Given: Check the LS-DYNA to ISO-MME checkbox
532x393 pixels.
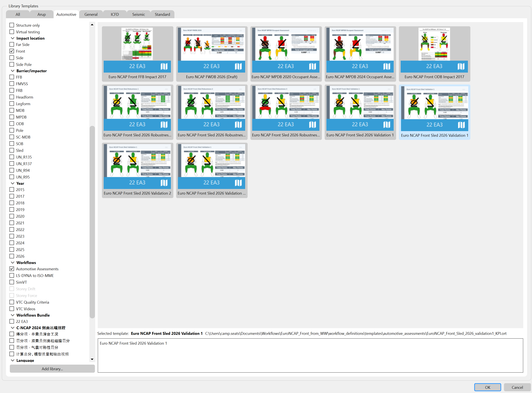Looking at the screenshot, I should [x=12, y=276].
